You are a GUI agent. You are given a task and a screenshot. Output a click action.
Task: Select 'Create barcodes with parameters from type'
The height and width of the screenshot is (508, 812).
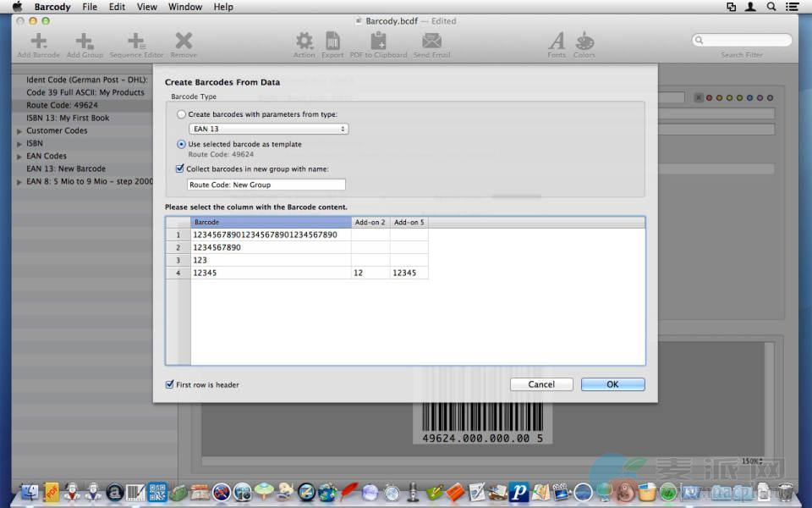click(x=181, y=113)
